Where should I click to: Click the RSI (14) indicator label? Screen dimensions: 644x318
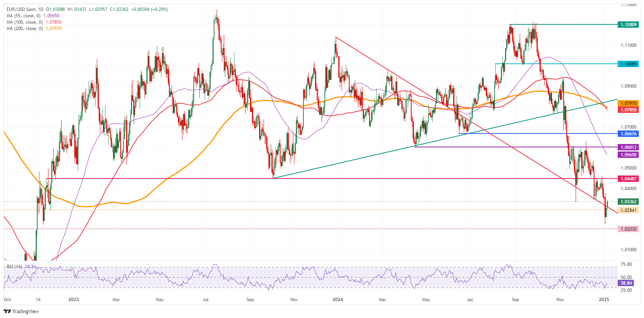pyautogui.click(x=14, y=267)
